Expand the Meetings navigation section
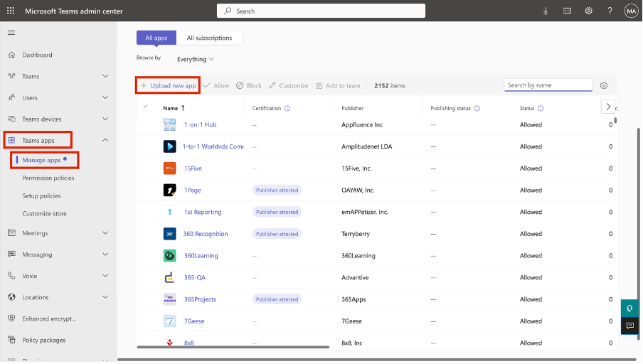 pos(105,232)
